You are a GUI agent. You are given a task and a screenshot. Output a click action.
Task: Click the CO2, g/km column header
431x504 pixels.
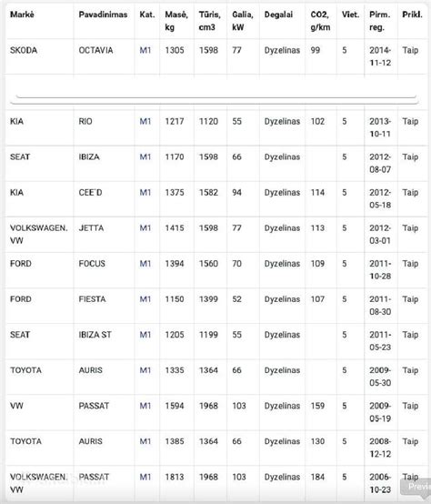[320, 21]
